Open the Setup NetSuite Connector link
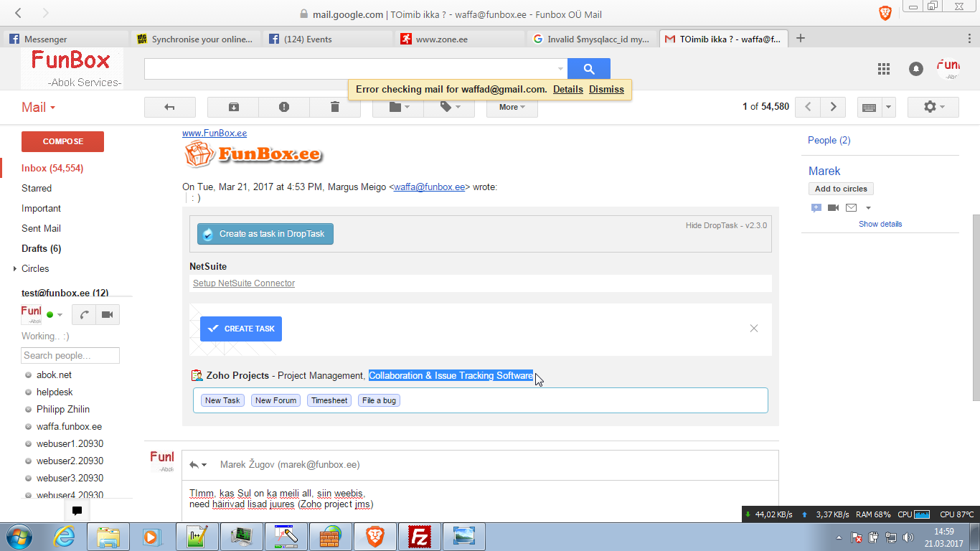 click(244, 283)
